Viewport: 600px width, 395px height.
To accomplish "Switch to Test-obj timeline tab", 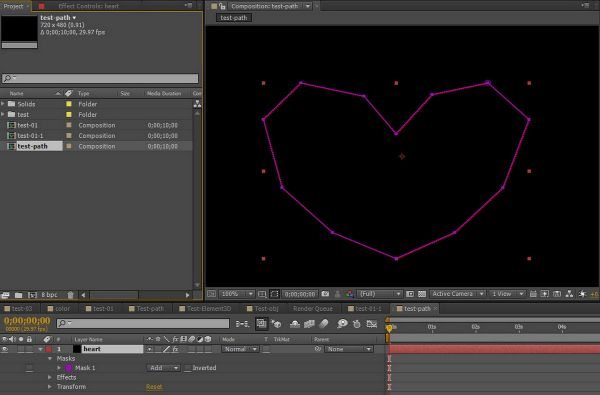I will pyautogui.click(x=262, y=308).
